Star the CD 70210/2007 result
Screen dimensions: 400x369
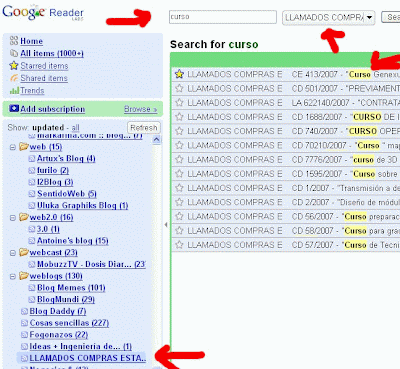coord(179,145)
